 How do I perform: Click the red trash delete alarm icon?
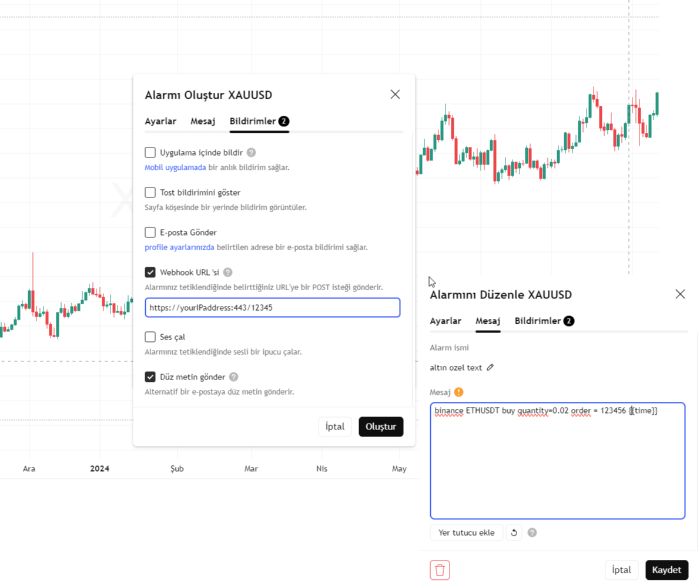tap(440, 570)
